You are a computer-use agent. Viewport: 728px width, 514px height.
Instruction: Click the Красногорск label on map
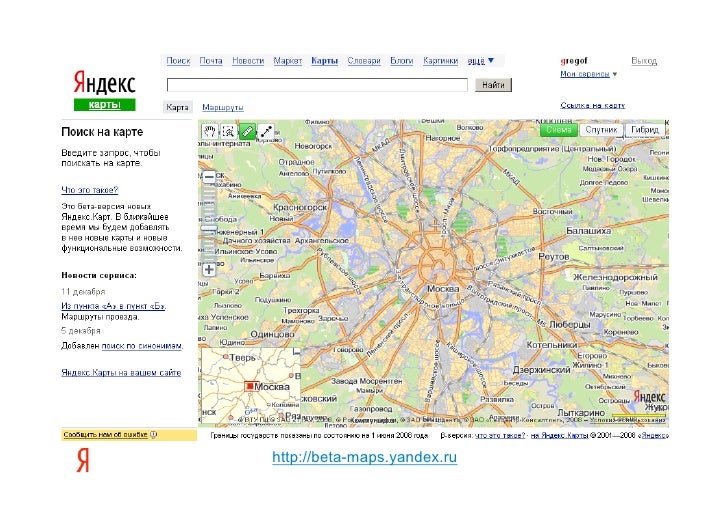(x=300, y=207)
